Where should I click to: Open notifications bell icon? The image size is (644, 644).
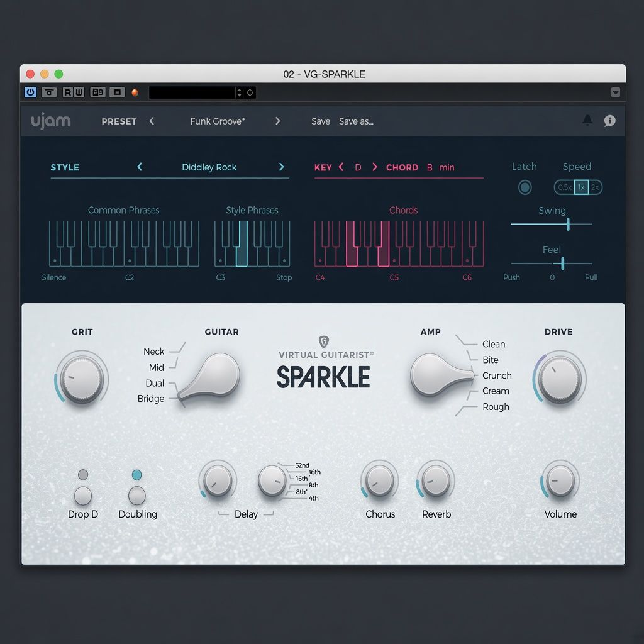tap(587, 120)
